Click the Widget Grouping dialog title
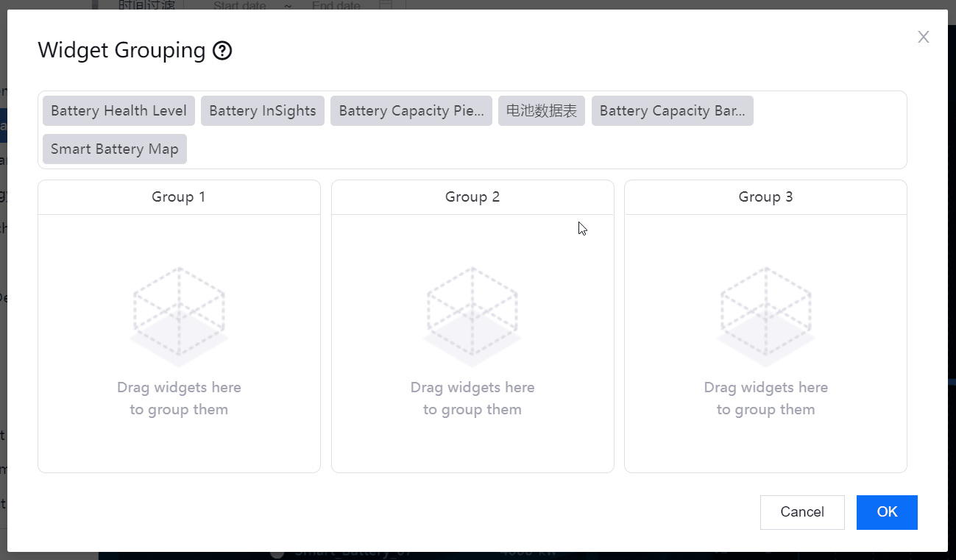The image size is (956, 560). [121, 51]
